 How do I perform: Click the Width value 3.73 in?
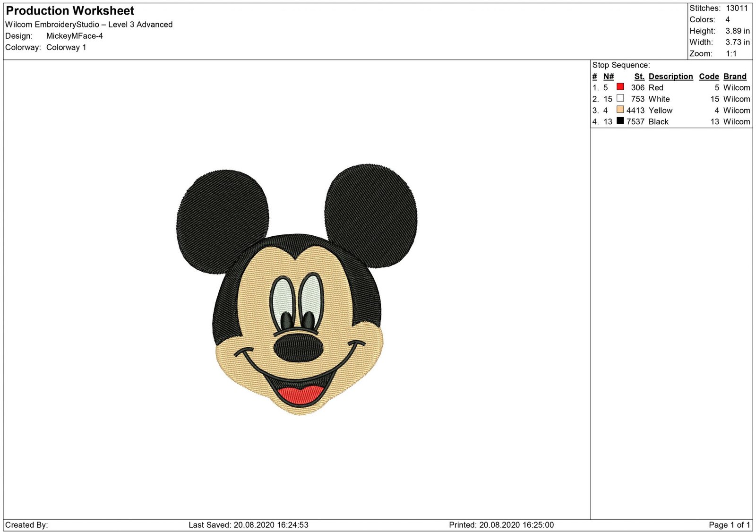tap(736, 42)
